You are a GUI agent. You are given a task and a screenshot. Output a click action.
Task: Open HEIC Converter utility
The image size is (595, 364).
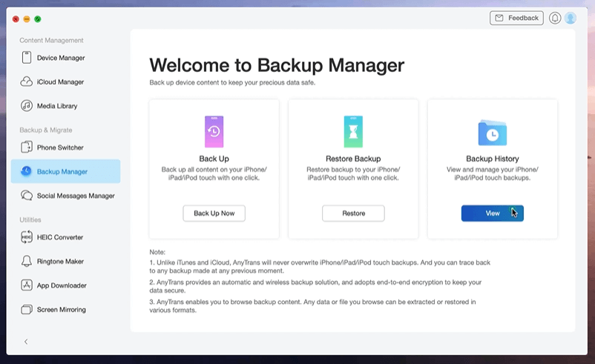tap(65, 237)
